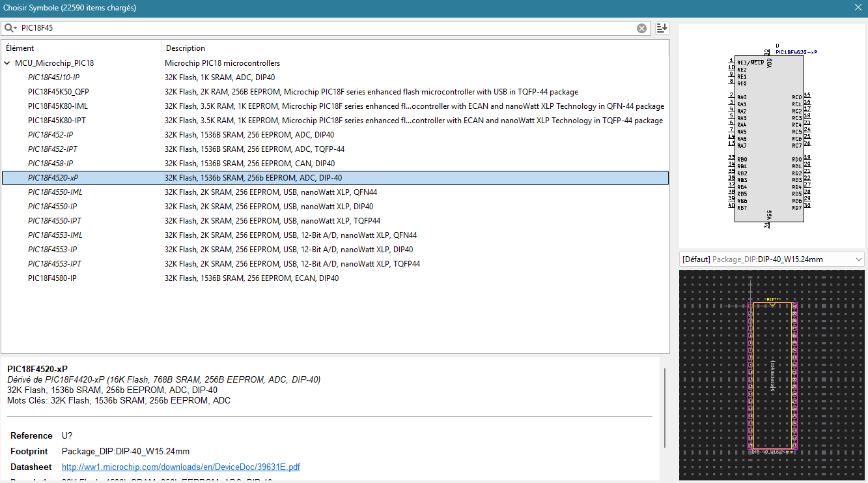Click symbol PIC18F452-IP
The height and width of the screenshot is (483, 868).
pyautogui.click(x=51, y=135)
